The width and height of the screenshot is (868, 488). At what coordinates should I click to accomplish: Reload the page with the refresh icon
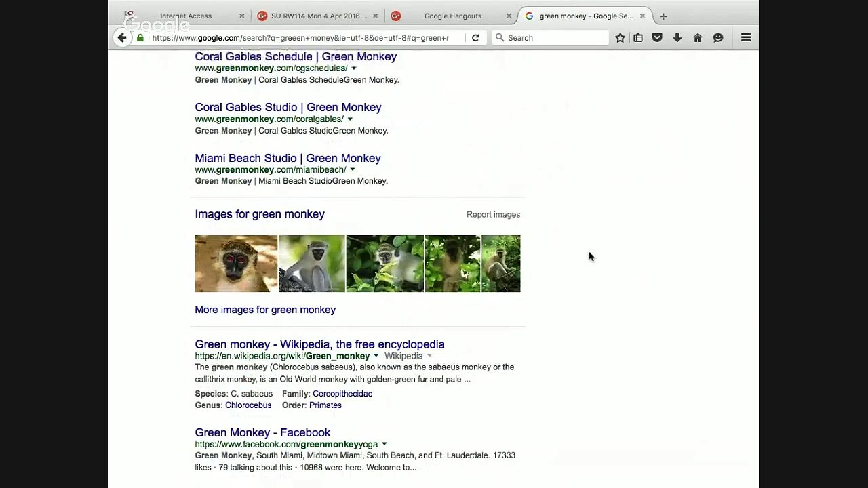[475, 38]
